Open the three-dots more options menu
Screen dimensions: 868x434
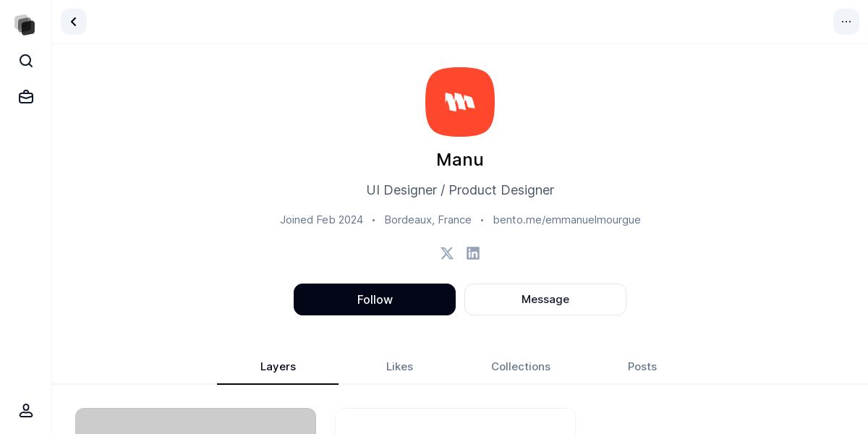point(846,22)
